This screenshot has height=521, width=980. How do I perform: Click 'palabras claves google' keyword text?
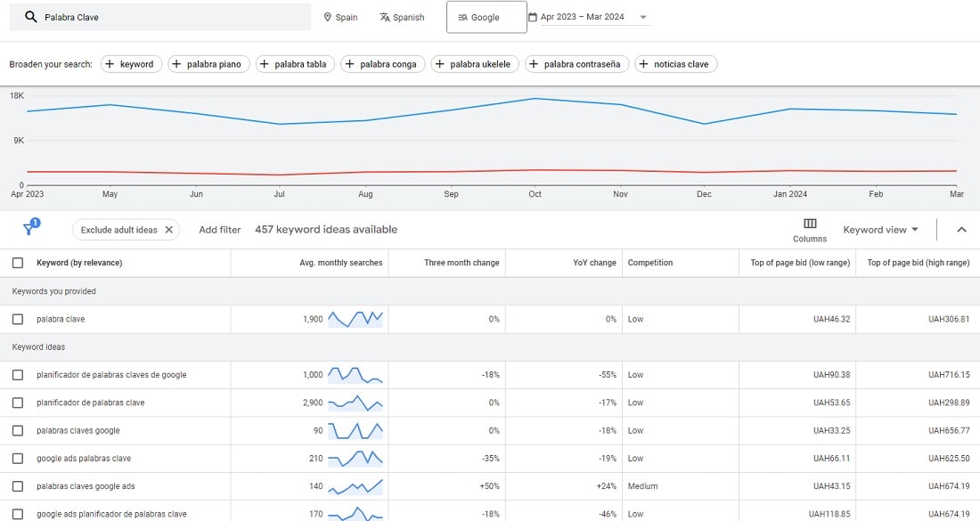[x=78, y=430]
